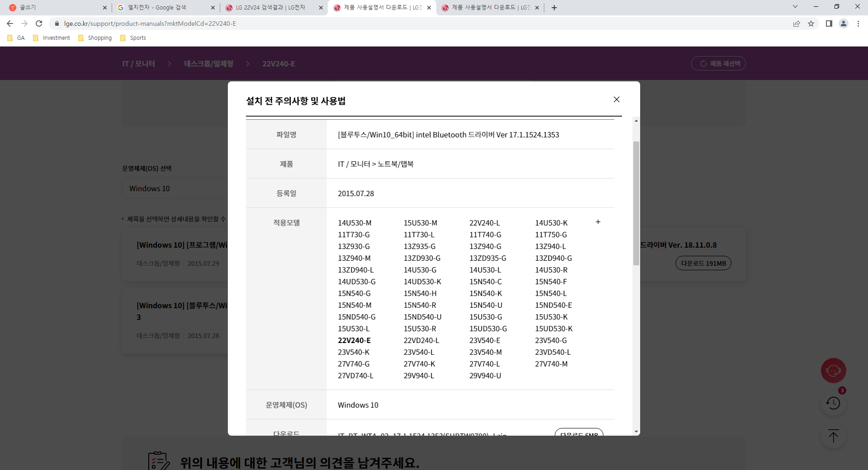The height and width of the screenshot is (470, 868).
Task: Close the Google 검색 tab
Action: pyautogui.click(x=212, y=8)
